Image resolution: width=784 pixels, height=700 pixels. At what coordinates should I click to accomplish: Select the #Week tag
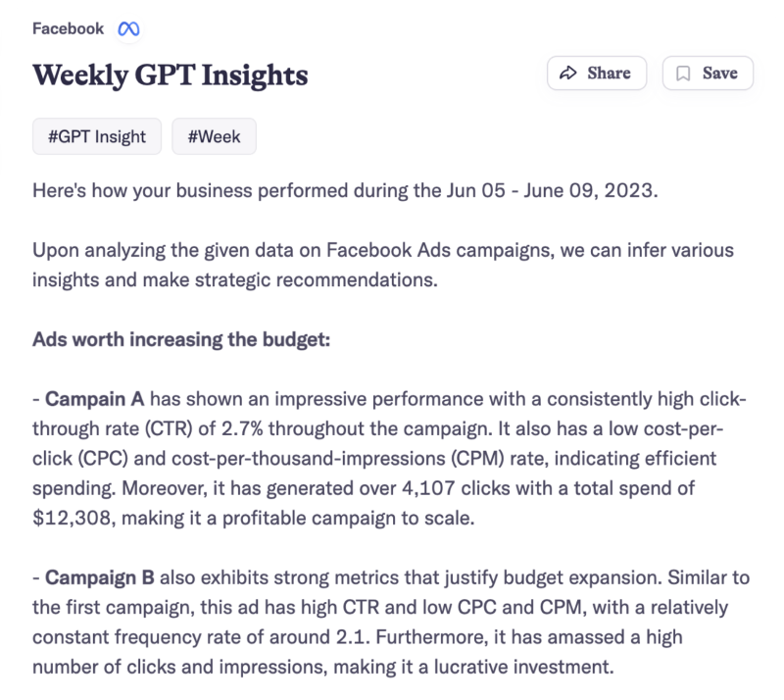(x=214, y=137)
